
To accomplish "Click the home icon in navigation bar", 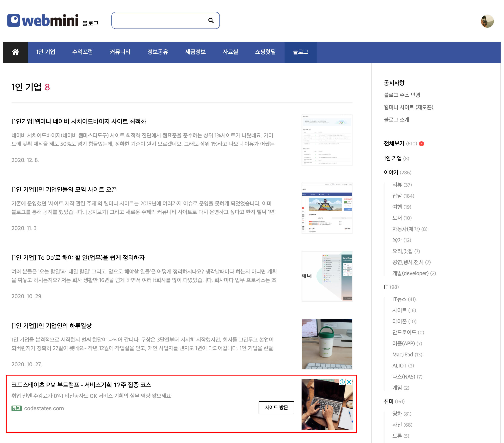I will (15, 52).
